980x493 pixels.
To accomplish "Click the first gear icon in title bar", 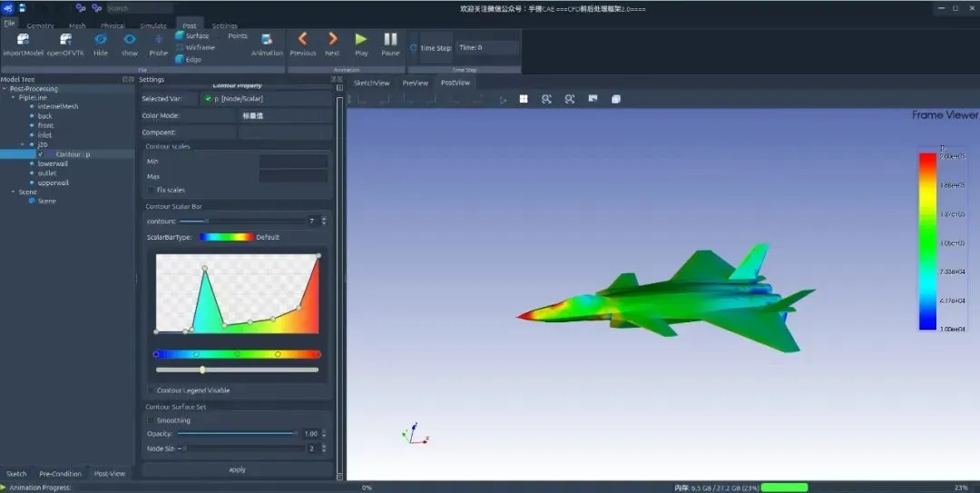I will point(81,8).
